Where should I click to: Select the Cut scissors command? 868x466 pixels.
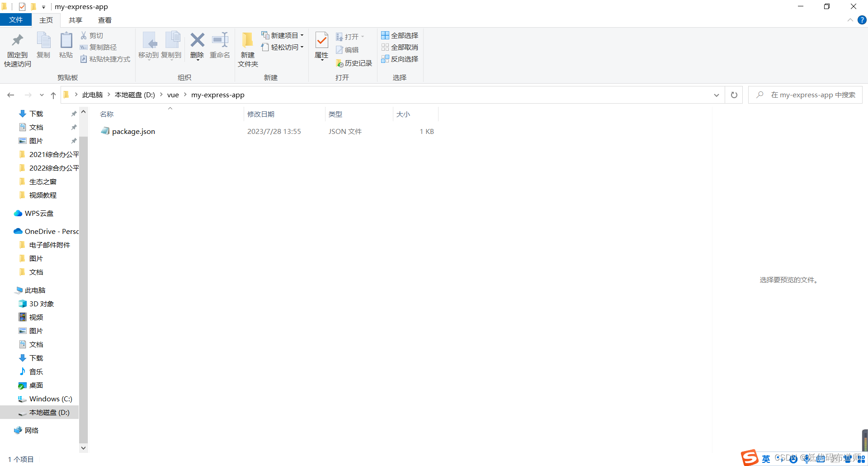92,35
